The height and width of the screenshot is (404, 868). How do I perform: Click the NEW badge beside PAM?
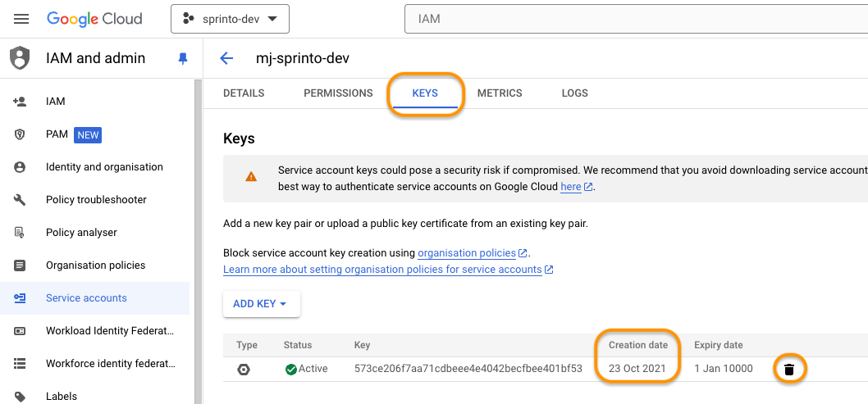[88, 134]
